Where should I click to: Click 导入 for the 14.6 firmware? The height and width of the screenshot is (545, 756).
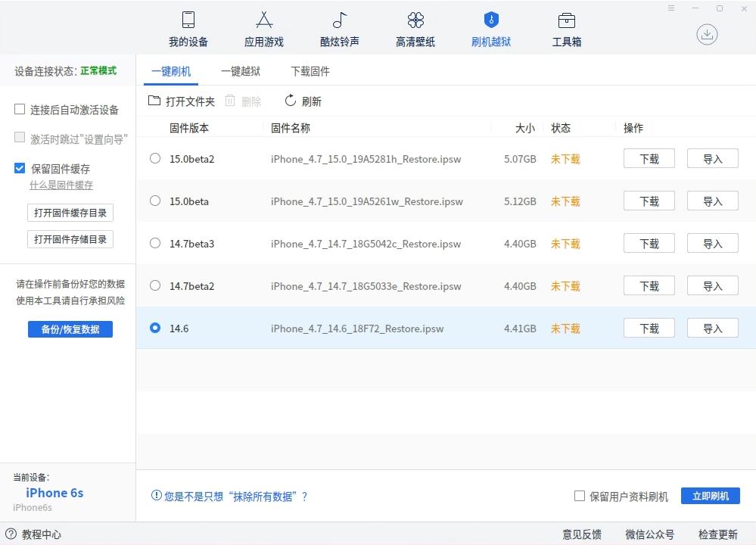point(711,328)
